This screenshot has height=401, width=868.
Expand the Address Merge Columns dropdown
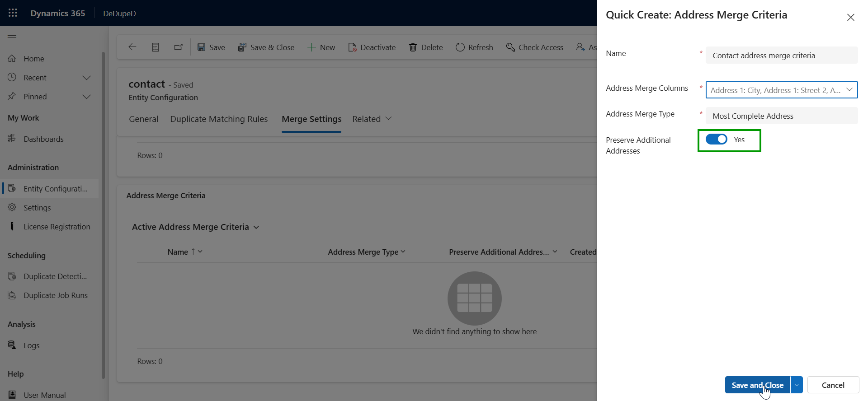pyautogui.click(x=849, y=90)
